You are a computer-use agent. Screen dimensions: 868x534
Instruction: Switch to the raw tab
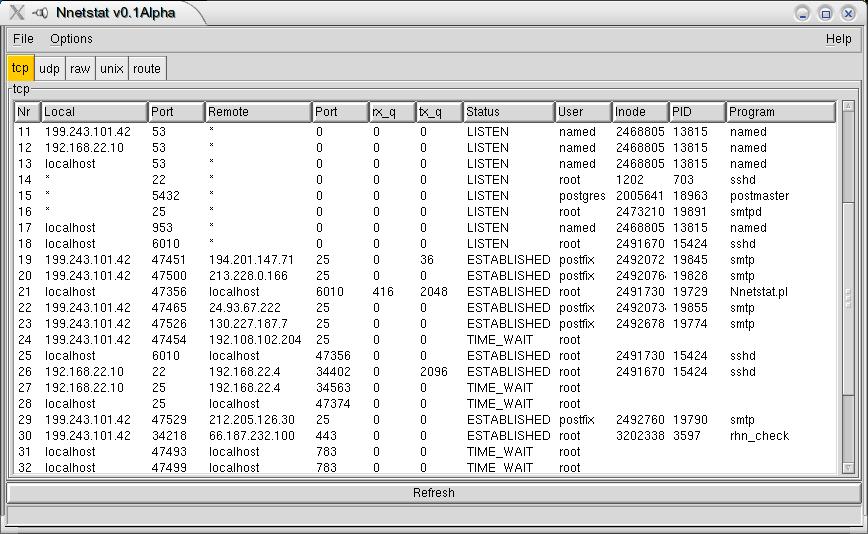[x=80, y=69]
